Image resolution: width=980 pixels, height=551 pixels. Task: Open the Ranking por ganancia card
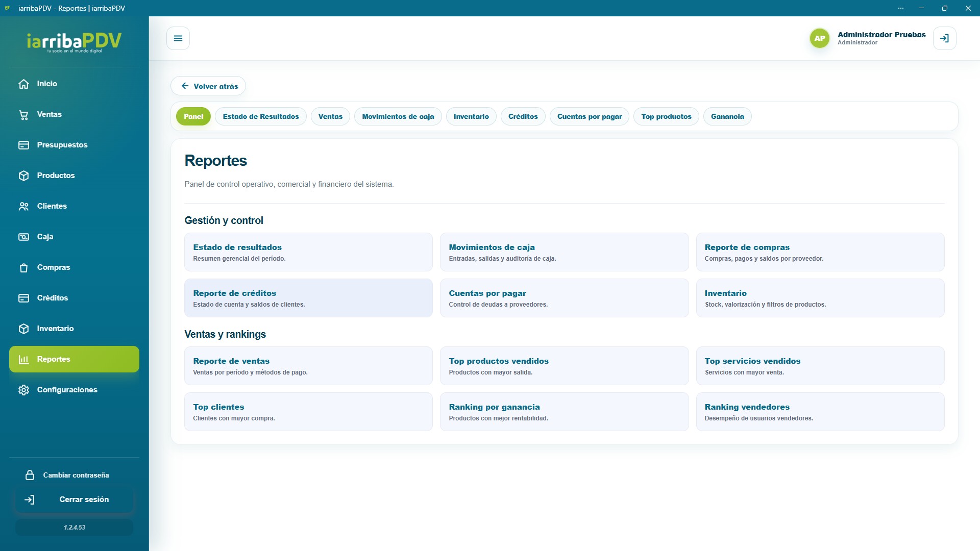564,412
